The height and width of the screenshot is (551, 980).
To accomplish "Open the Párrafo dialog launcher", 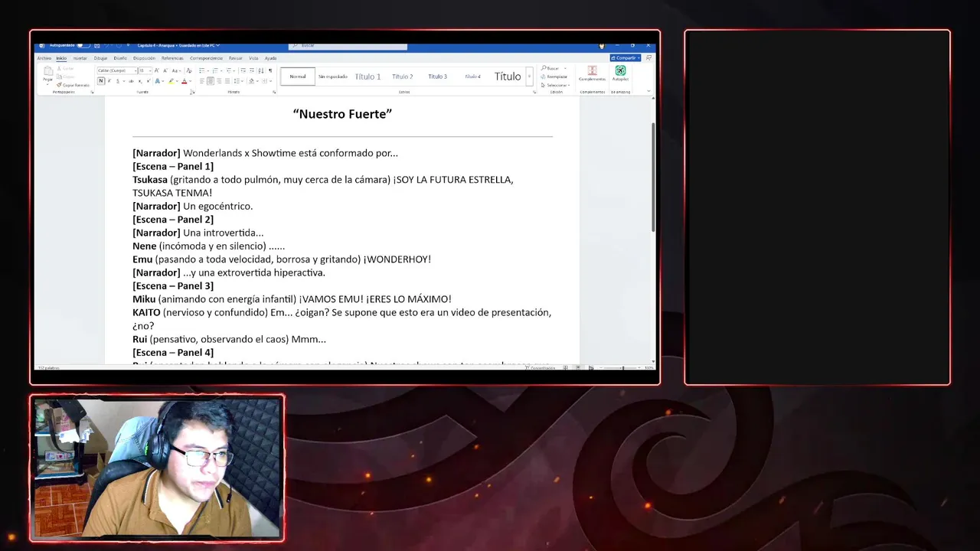I will 274,93.
